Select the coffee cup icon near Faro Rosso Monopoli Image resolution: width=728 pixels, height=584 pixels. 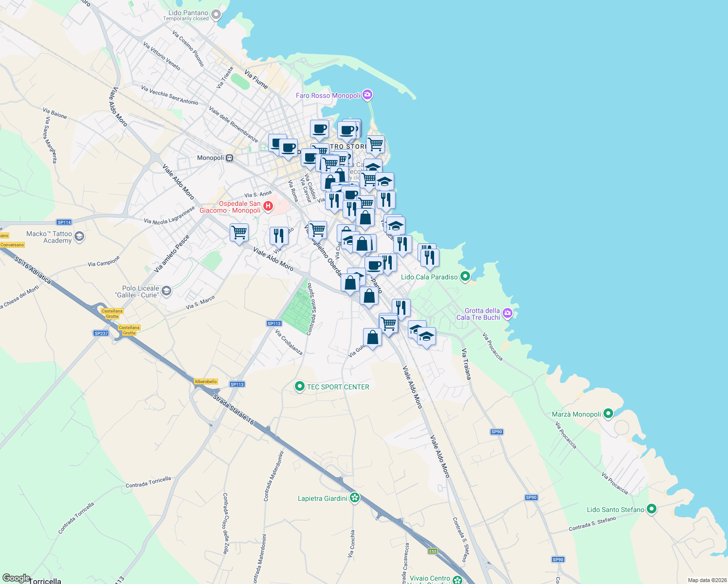[347, 129]
